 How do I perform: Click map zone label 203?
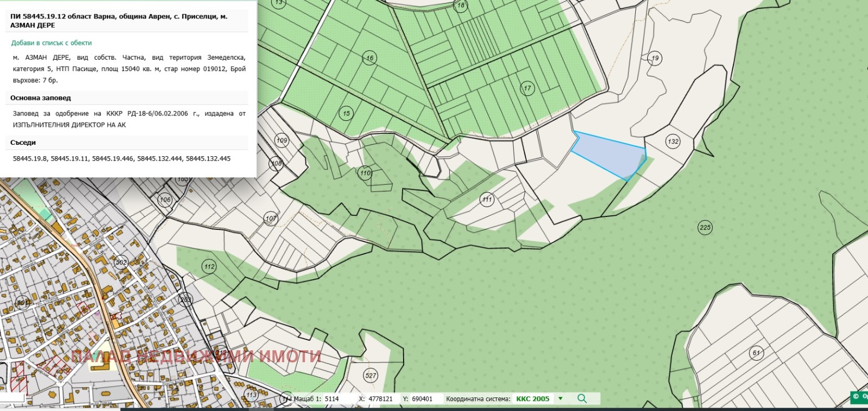186,299
